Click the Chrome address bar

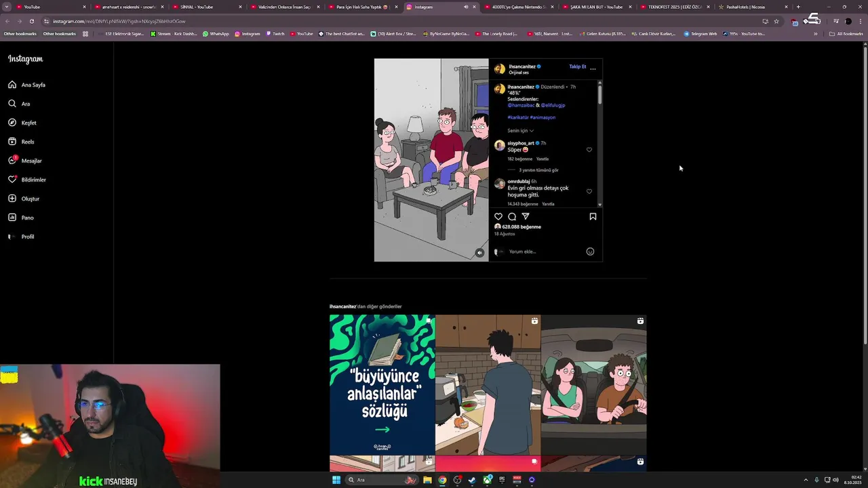tap(400, 21)
